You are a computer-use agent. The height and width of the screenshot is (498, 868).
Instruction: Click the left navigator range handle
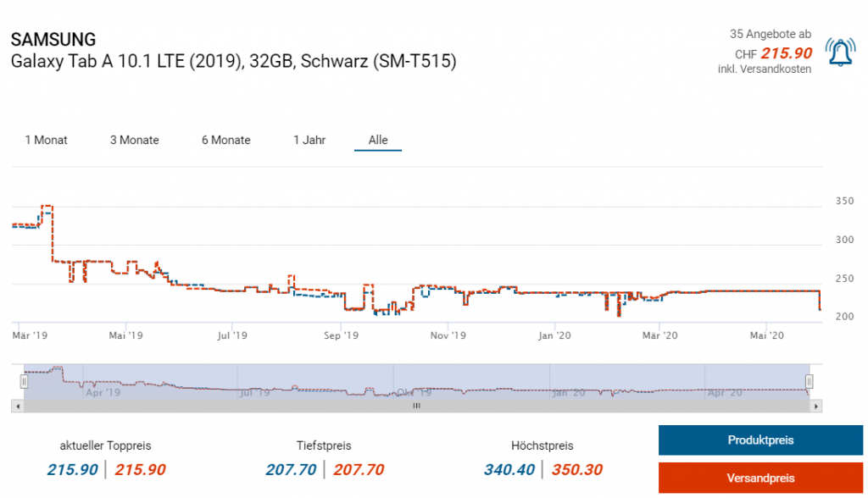coord(24,381)
